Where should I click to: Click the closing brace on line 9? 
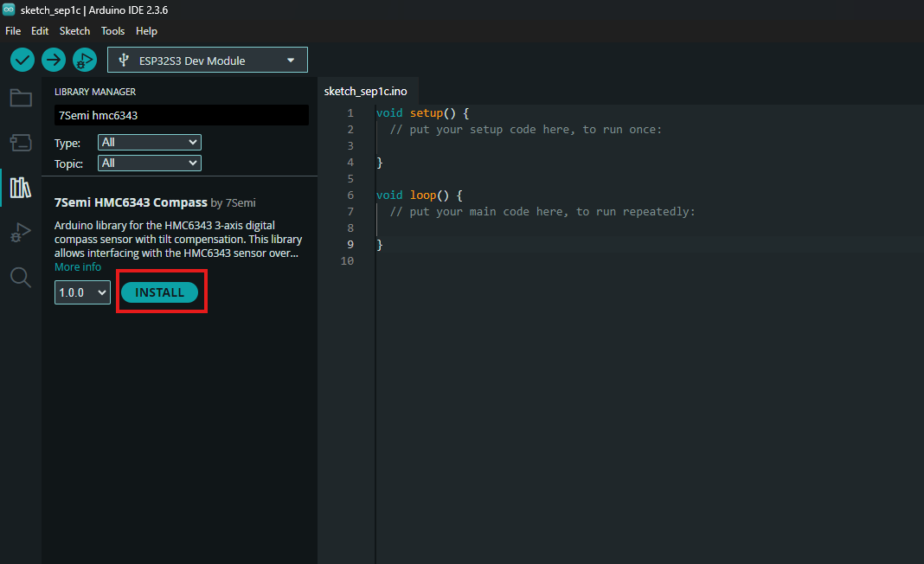click(x=380, y=245)
